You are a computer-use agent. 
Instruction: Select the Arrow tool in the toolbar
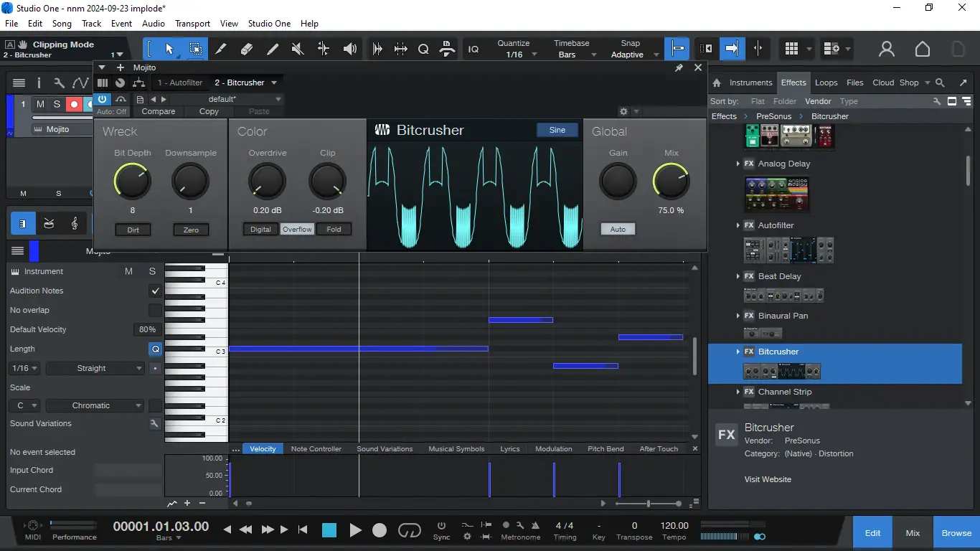pos(169,49)
